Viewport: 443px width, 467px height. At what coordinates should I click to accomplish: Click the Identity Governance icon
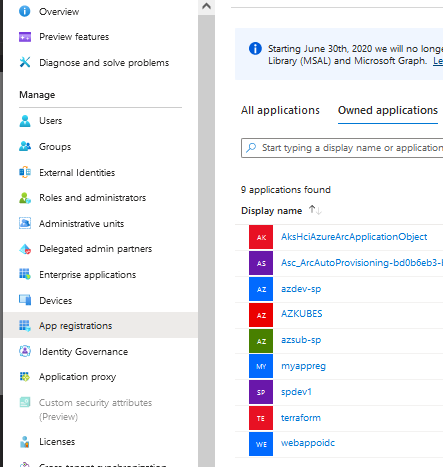coord(25,351)
